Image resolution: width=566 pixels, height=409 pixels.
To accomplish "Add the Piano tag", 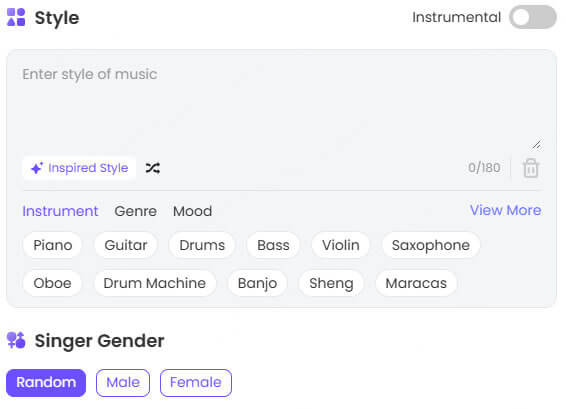I will [x=53, y=245].
